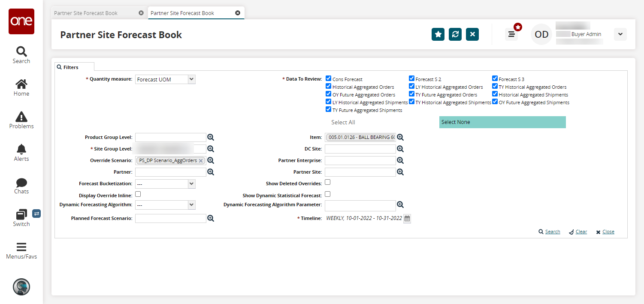The height and width of the screenshot is (304, 644).
Task: Open calendar picker beside Timeline
Action: tap(407, 219)
